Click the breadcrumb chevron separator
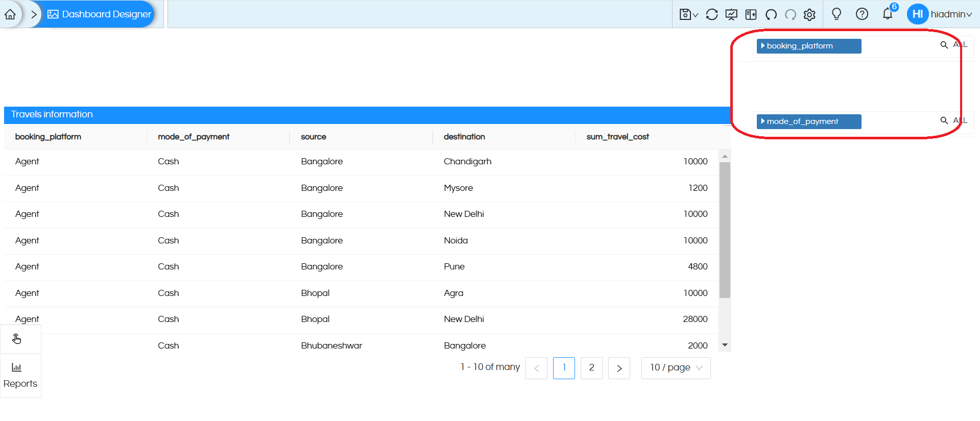980x421 pixels. [34, 14]
